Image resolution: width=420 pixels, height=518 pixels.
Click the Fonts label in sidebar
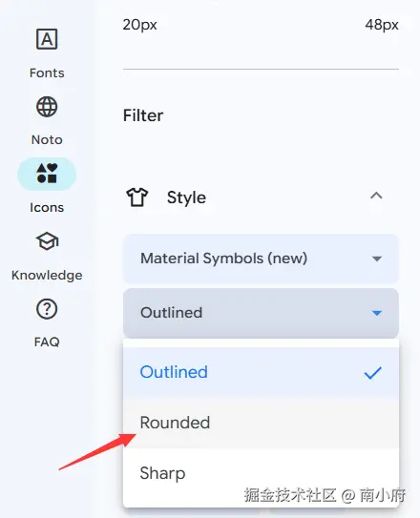(47, 73)
